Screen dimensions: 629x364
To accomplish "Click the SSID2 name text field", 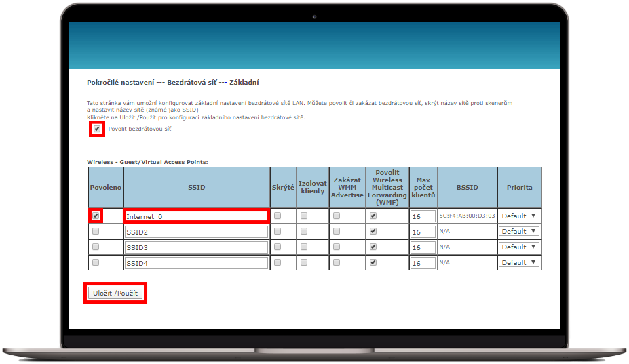I will [195, 232].
